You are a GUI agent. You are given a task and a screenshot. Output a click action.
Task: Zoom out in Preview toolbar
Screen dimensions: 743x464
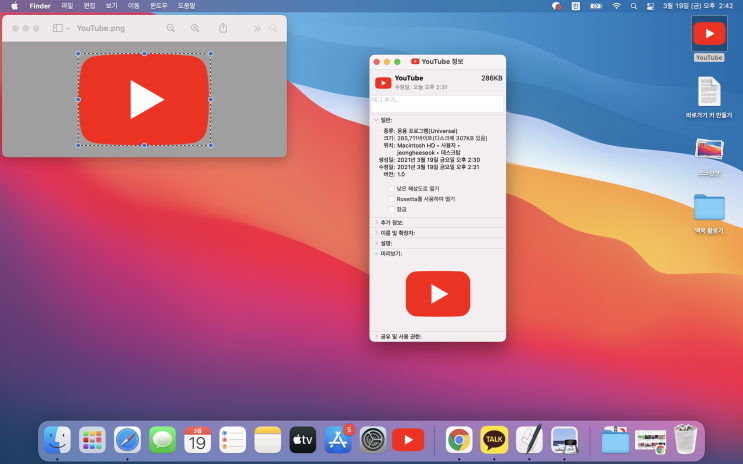171,28
